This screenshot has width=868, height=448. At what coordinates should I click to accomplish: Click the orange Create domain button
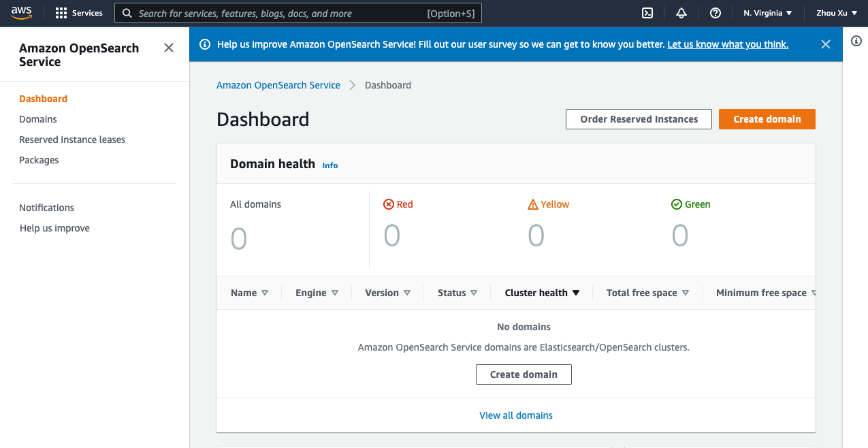[767, 119]
